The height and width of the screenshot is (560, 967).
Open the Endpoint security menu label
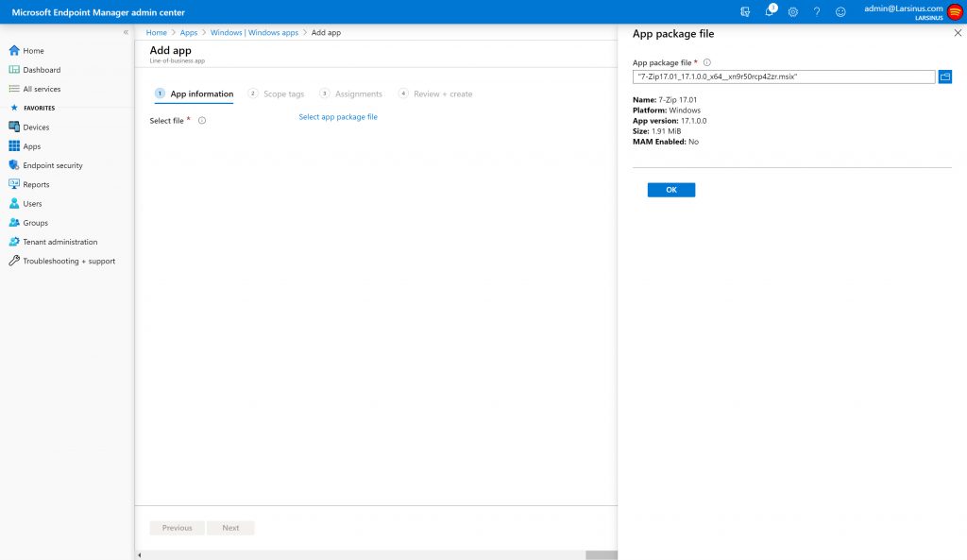click(x=53, y=165)
